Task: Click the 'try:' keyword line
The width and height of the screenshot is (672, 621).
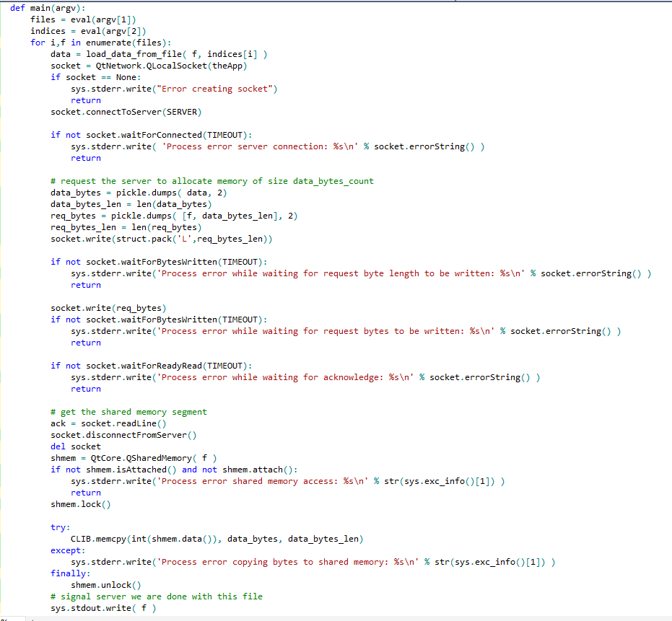Action: [61, 527]
